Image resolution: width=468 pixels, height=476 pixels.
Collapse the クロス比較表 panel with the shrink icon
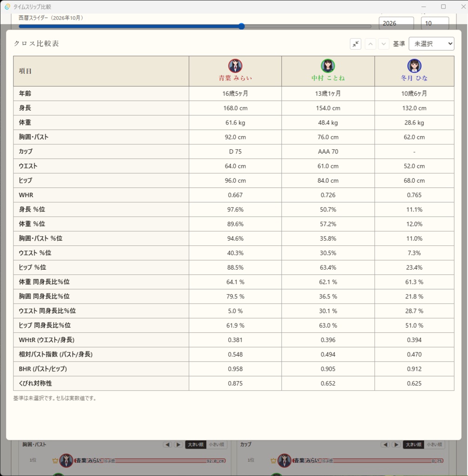pyautogui.click(x=356, y=44)
